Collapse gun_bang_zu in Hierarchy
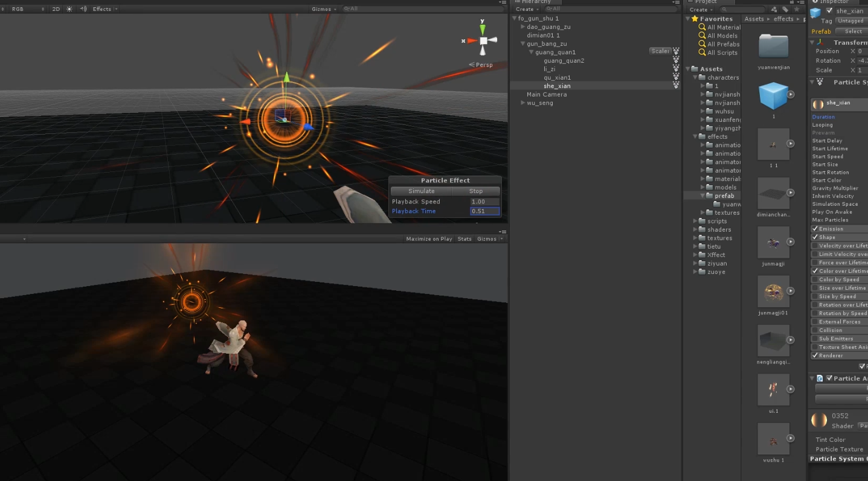Viewport: 868px width, 481px height. tap(523, 43)
